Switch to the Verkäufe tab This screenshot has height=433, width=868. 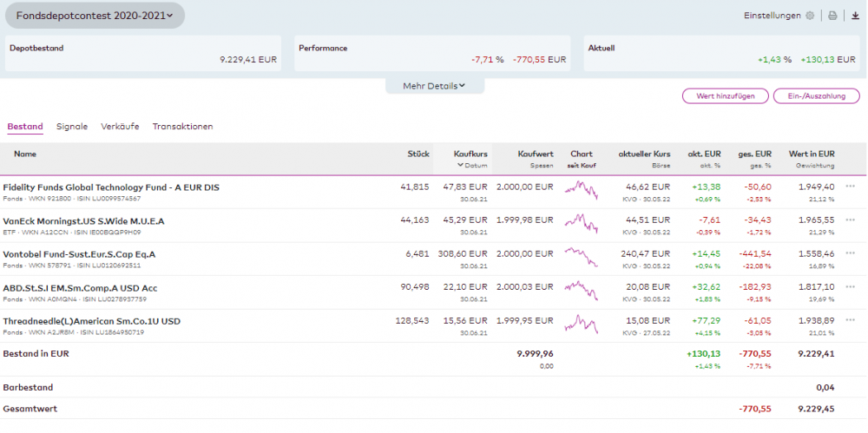click(x=120, y=127)
